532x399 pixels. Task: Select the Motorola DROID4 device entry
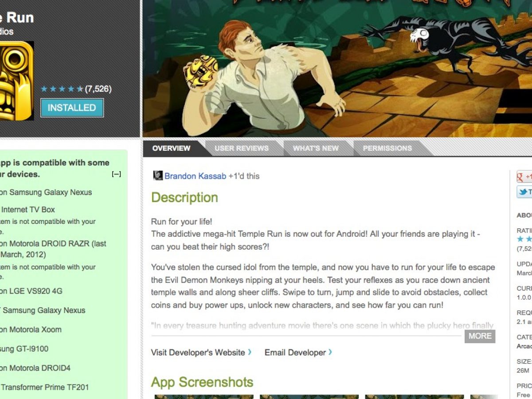pyautogui.click(x=35, y=368)
